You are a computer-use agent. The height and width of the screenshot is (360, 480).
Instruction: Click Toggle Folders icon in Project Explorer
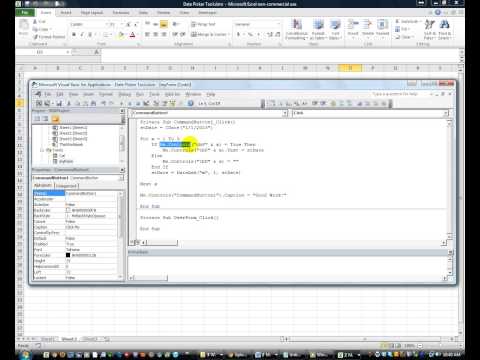point(55,119)
